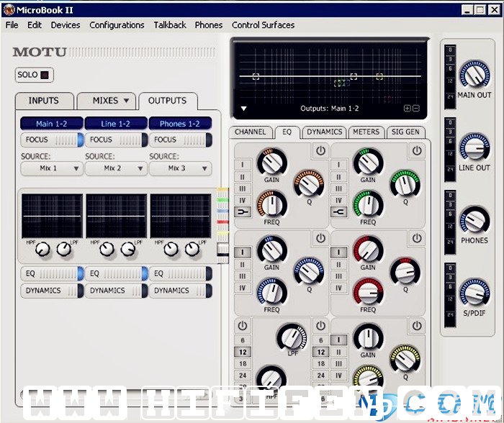Click the S/PDIF volume knob
504x423 pixels.
click(x=474, y=293)
